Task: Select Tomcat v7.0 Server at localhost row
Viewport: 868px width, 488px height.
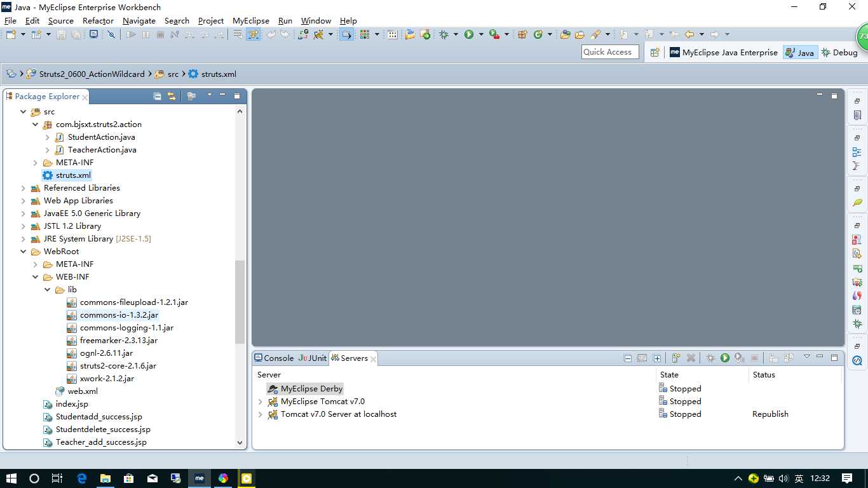Action: [x=339, y=414]
